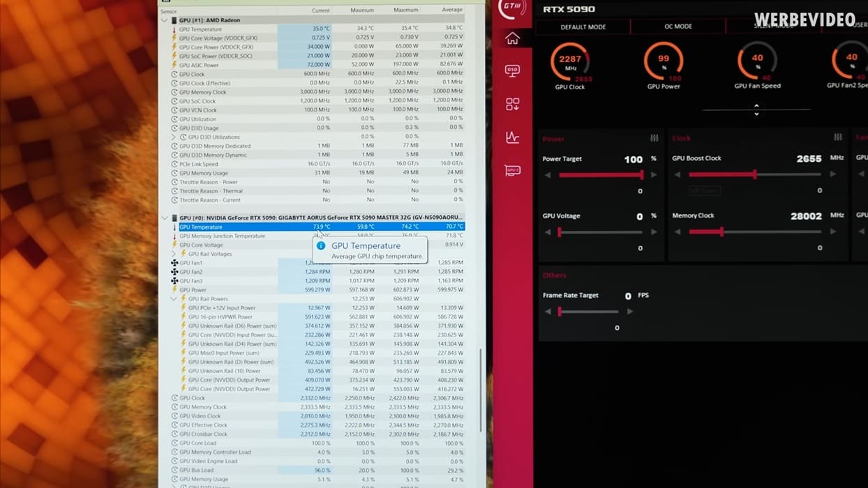868x488 pixels.
Task: Open the OSD settings sidebar icon
Action: tap(512, 71)
